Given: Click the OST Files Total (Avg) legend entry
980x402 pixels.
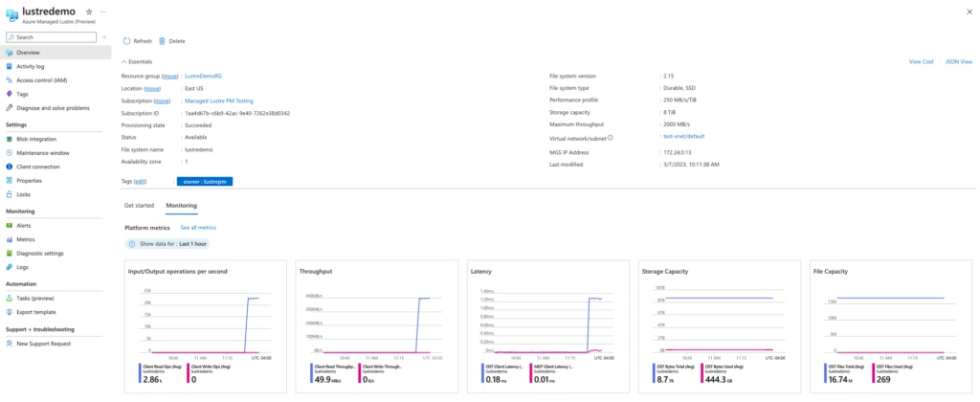Looking at the screenshot, I should coord(848,374).
